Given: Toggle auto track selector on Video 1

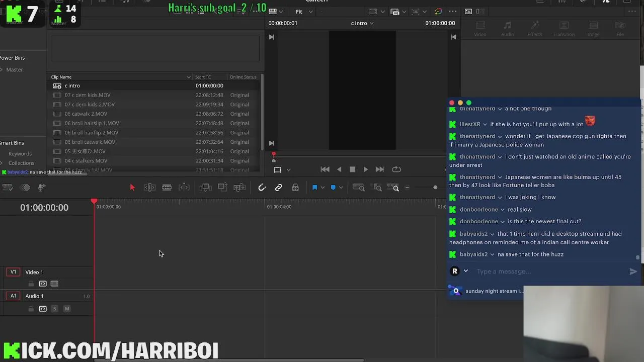Looking at the screenshot, I should coord(43,284).
